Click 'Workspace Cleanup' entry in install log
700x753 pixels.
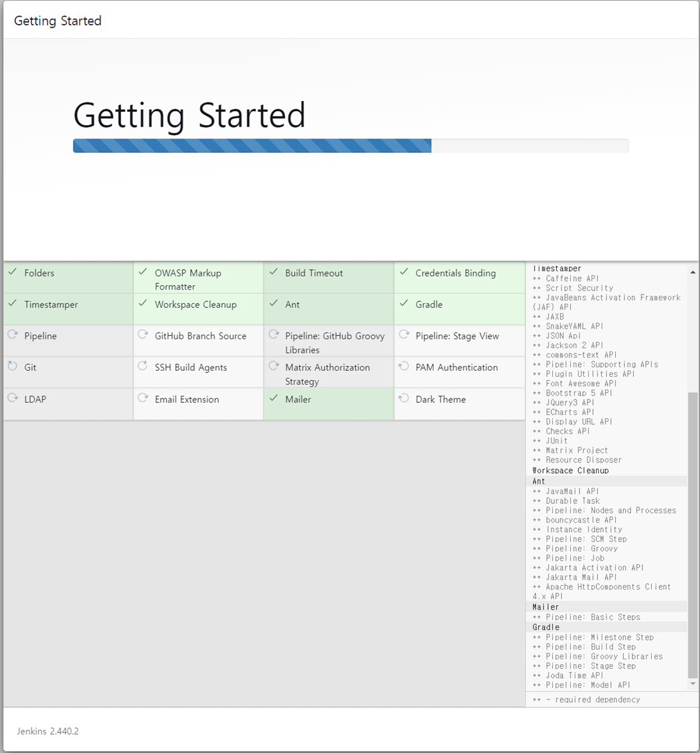tap(570, 471)
